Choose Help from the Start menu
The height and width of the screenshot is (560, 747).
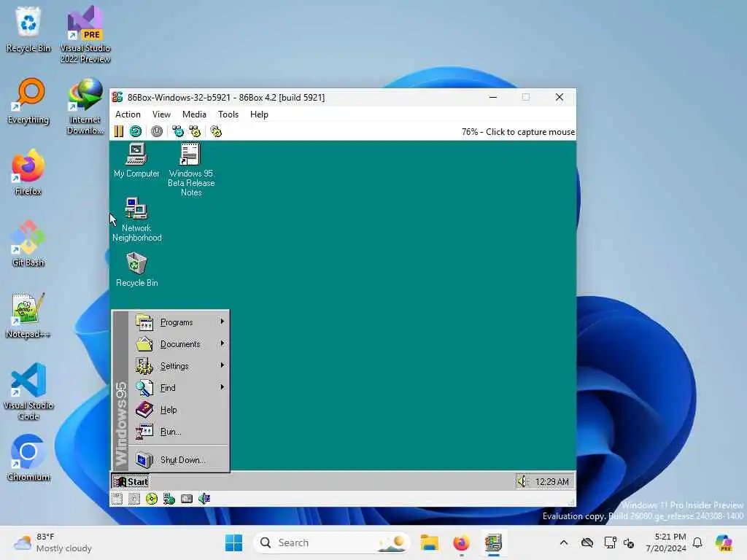click(x=179, y=410)
